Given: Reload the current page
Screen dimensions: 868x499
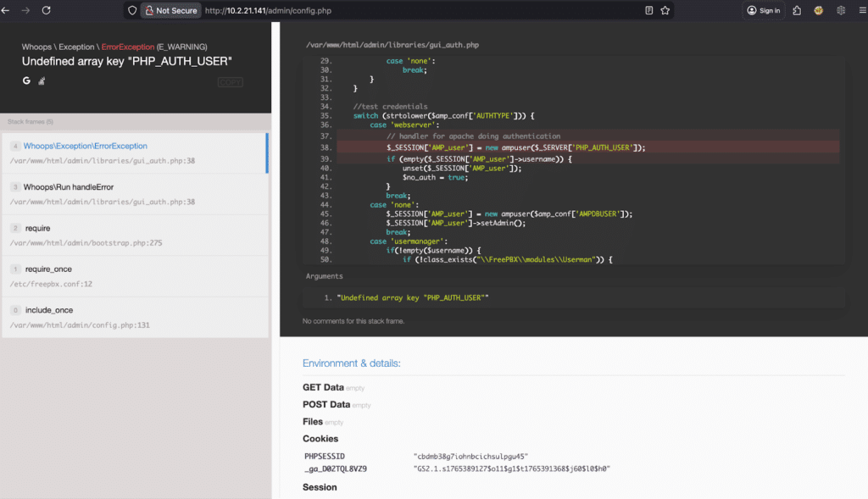Looking at the screenshot, I should [46, 10].
